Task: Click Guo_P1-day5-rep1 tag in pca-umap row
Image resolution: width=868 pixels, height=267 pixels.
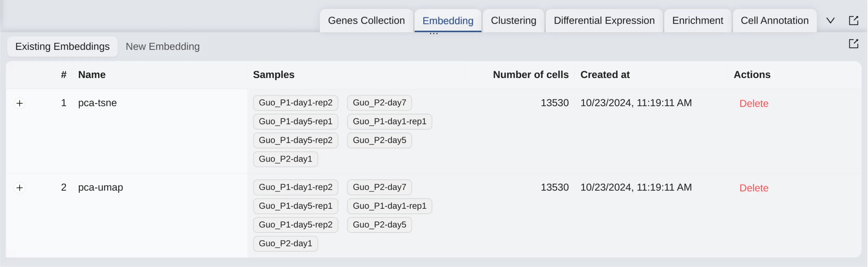Action: 295,206
